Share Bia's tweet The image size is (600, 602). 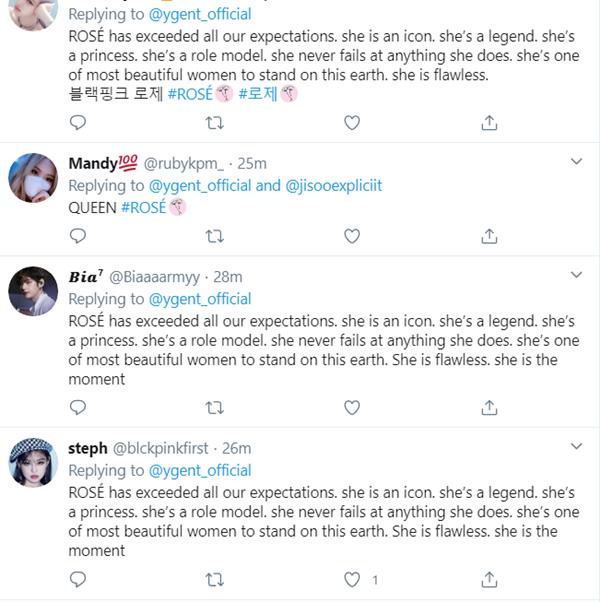coord(489,408)
